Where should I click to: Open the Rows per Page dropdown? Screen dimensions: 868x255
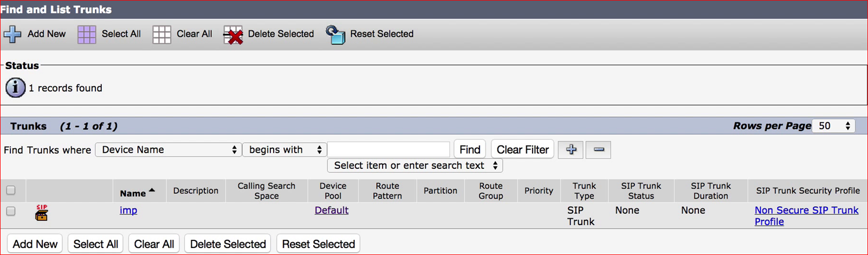833,126
